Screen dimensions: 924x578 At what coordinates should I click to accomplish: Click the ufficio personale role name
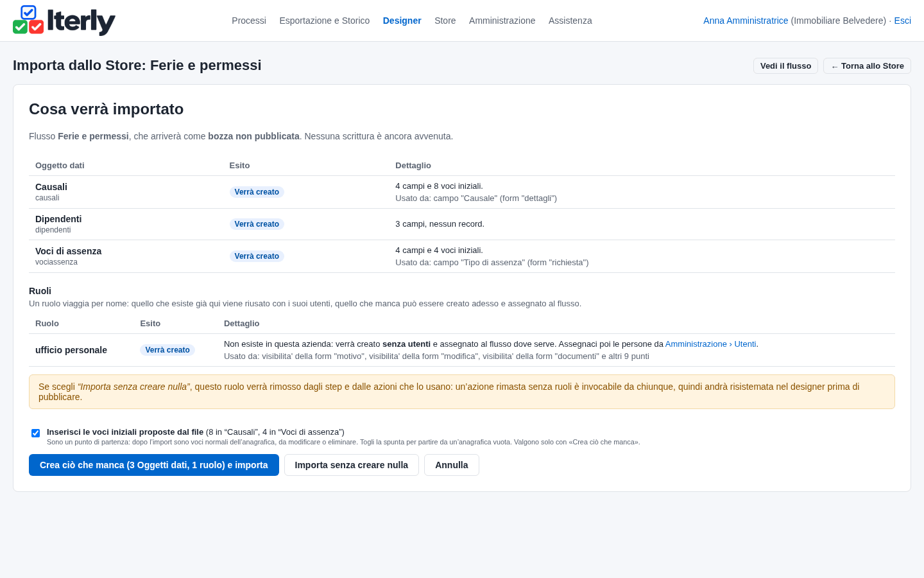pyautogui.click(x=71, y=350)
